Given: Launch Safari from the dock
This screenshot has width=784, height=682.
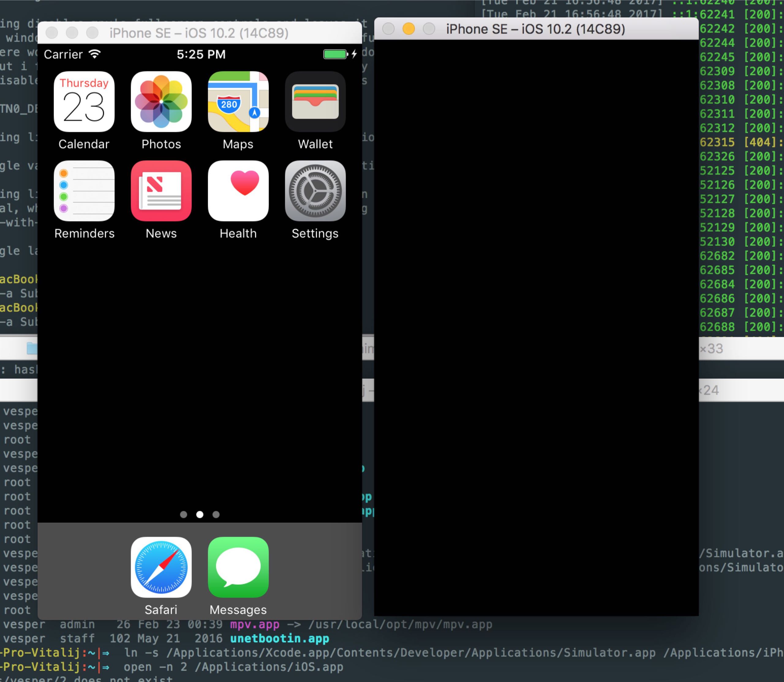Looking at the screenshot, I should coord(161,567).
